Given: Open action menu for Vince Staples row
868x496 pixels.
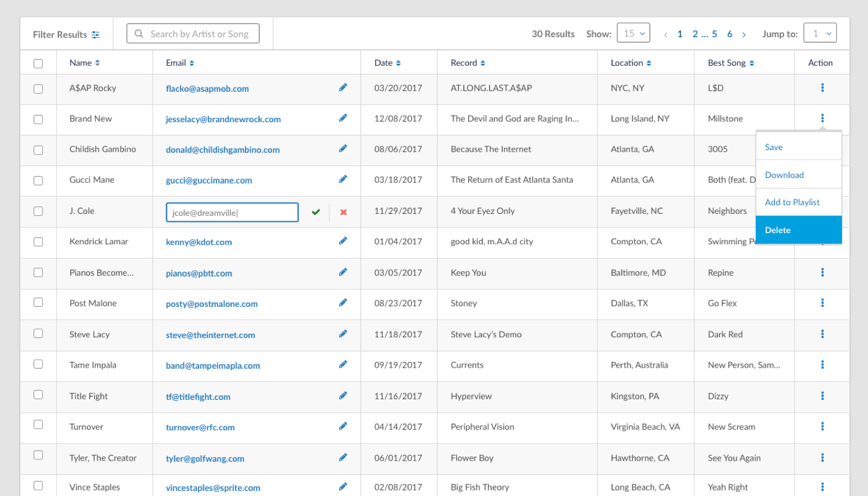Looking at the screenshot, I should [x=822, y=487].
